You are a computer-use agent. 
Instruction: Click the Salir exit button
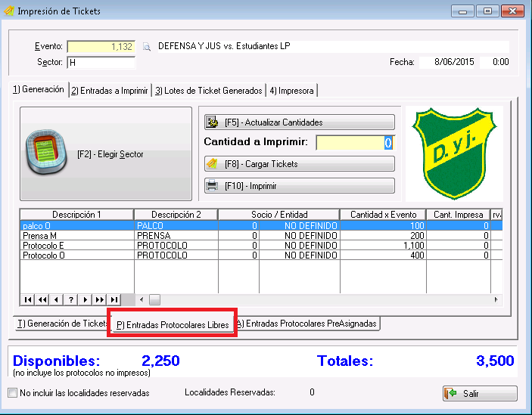480,394
